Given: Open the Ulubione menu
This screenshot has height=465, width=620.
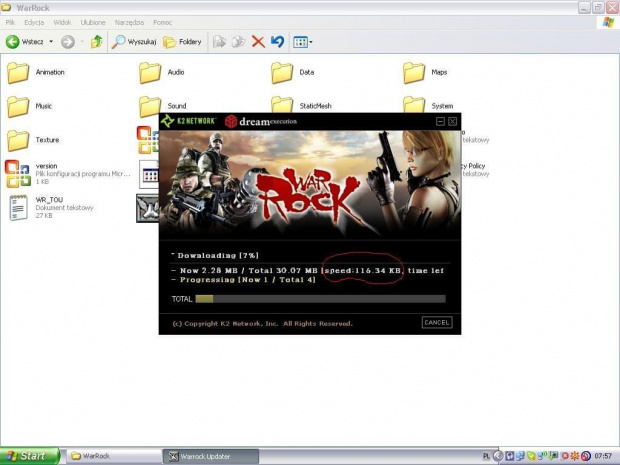Looking at the screenshot, I should point(93,22).
